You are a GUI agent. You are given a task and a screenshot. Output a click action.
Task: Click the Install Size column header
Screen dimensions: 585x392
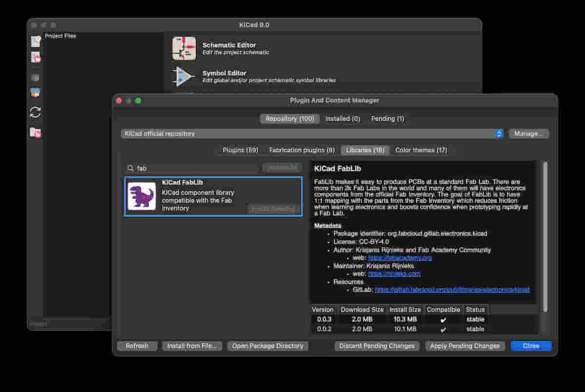click(405, 310)
